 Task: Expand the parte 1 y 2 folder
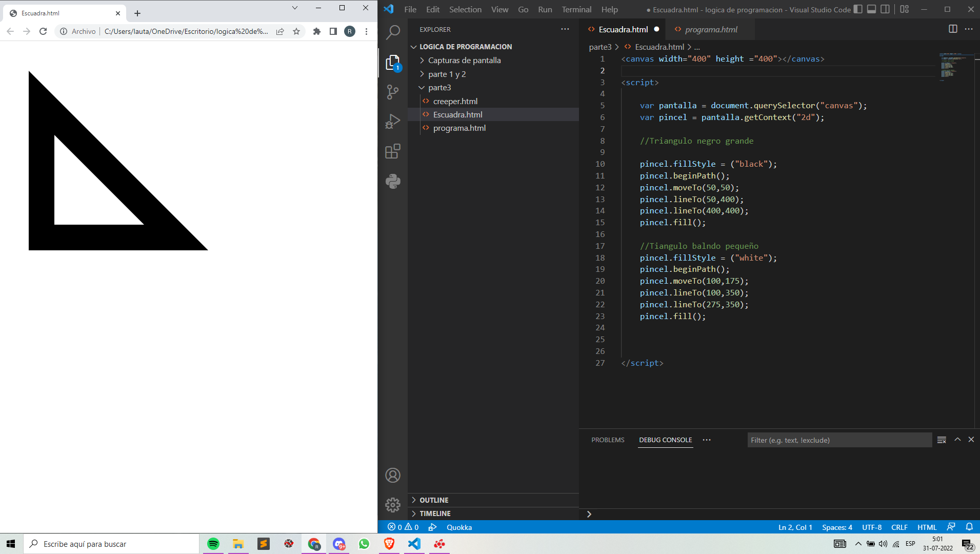click(x=447, y=74)
